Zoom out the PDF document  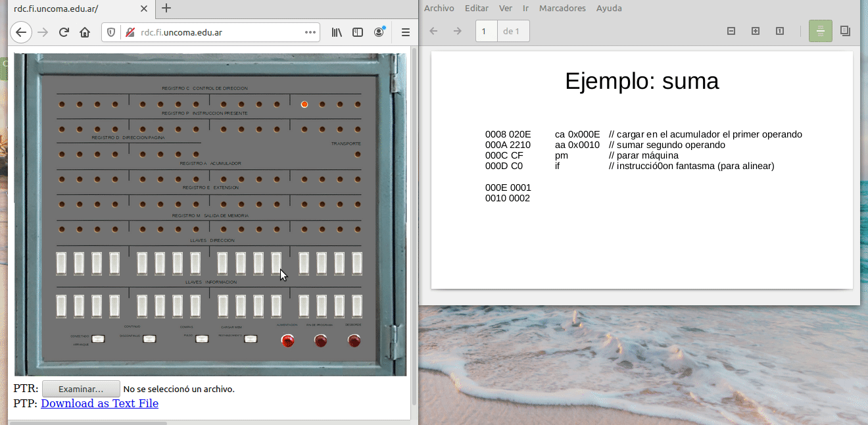(731, 31)
